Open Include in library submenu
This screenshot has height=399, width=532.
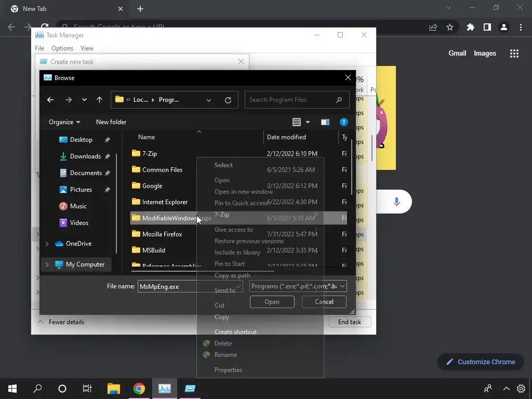[x=237, y=252]
